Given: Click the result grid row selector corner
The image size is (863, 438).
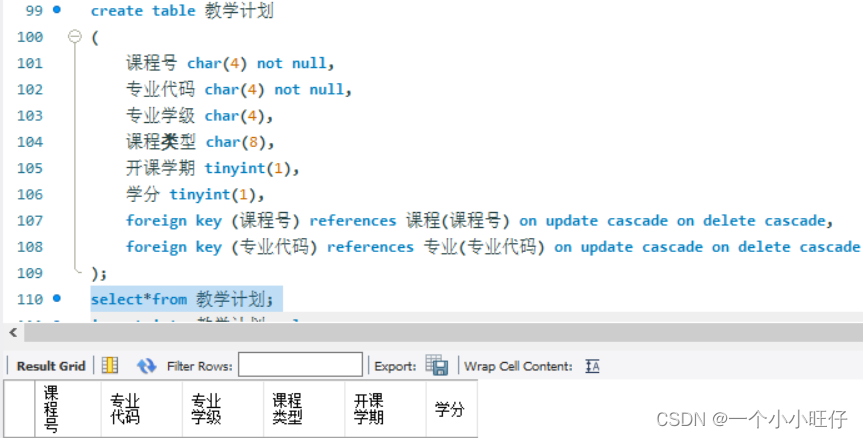Looking at the screenshot, I should tap(19, 409).
